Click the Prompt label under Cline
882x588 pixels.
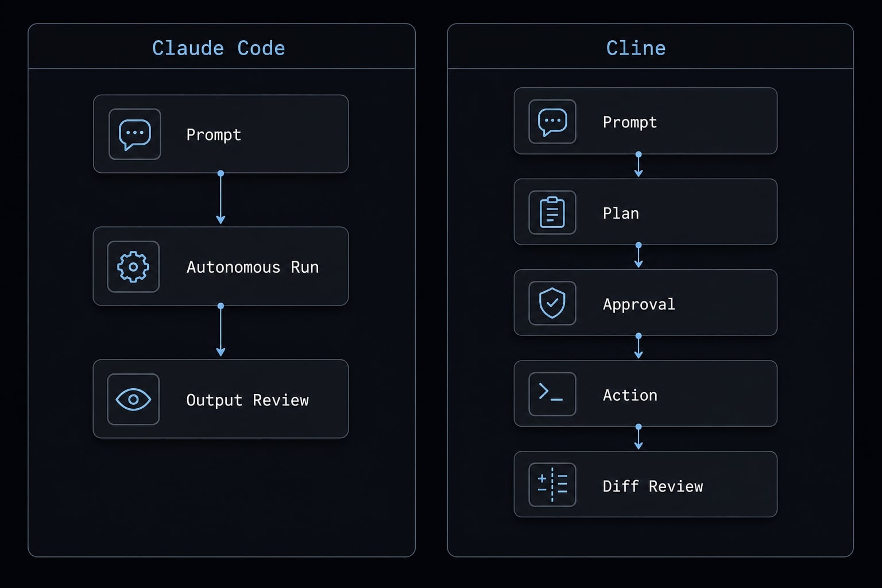point(630,122)
